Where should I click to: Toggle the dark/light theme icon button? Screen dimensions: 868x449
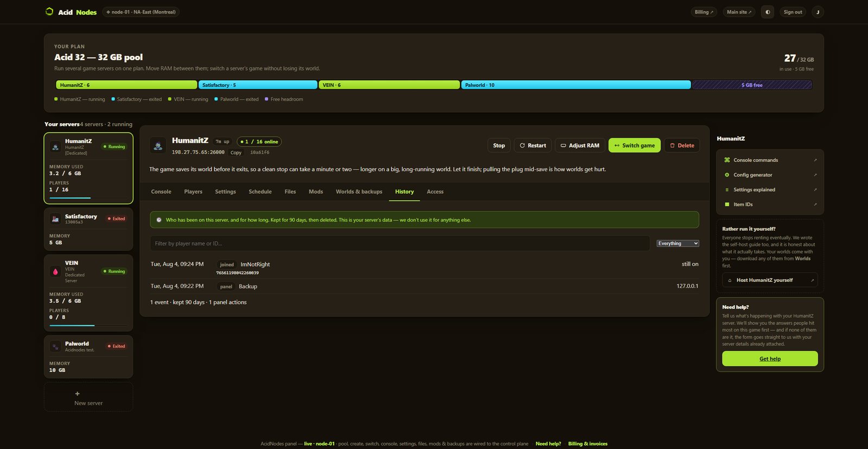pos(768,12)
